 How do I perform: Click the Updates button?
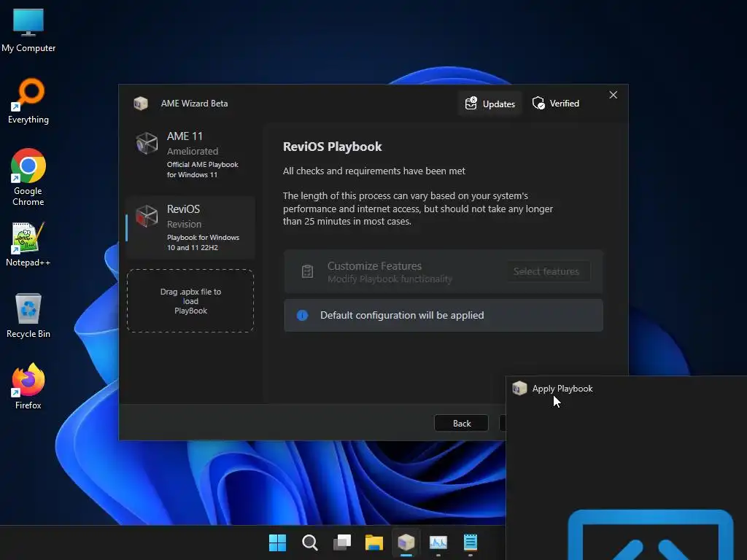(489, 104)
